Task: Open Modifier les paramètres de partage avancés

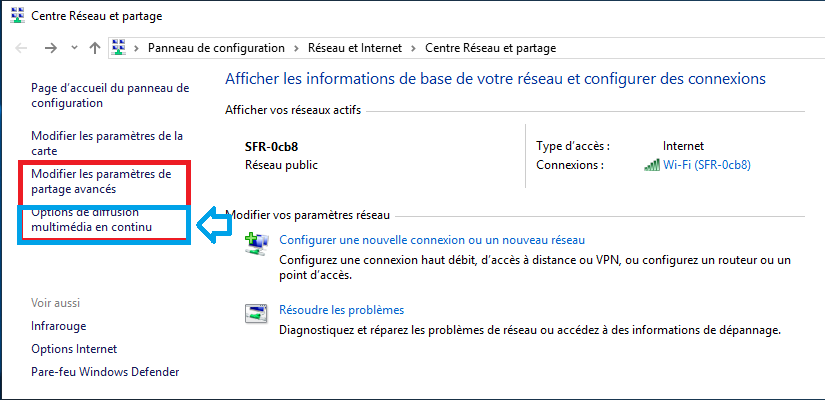Action: click(x=101, y=181)
